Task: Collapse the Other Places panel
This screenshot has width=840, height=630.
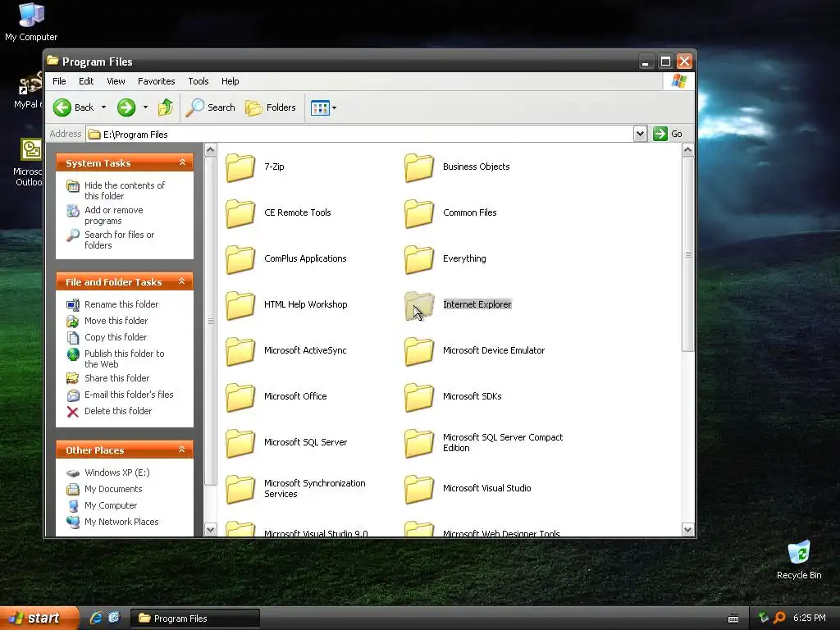Action: click(x=182, y=450)
